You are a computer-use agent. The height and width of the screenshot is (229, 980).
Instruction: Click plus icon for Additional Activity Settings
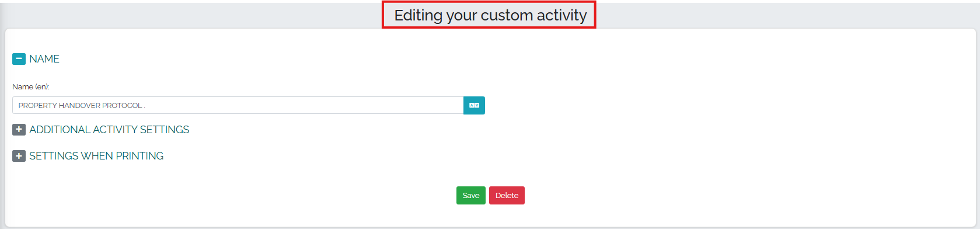pyautogui.click(x=19, y=130)
